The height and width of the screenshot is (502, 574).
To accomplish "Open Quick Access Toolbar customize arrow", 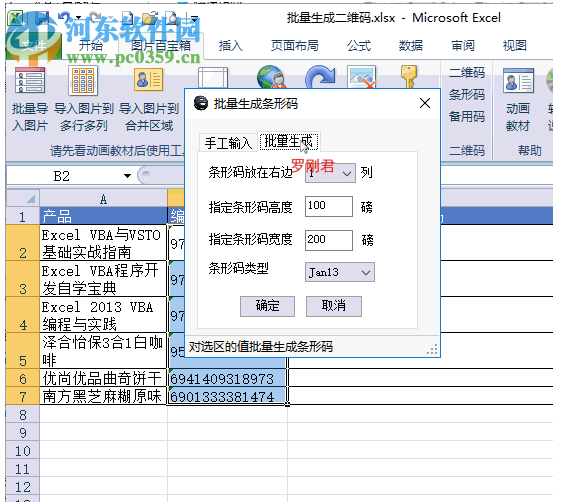I will [x=194, y=18].
